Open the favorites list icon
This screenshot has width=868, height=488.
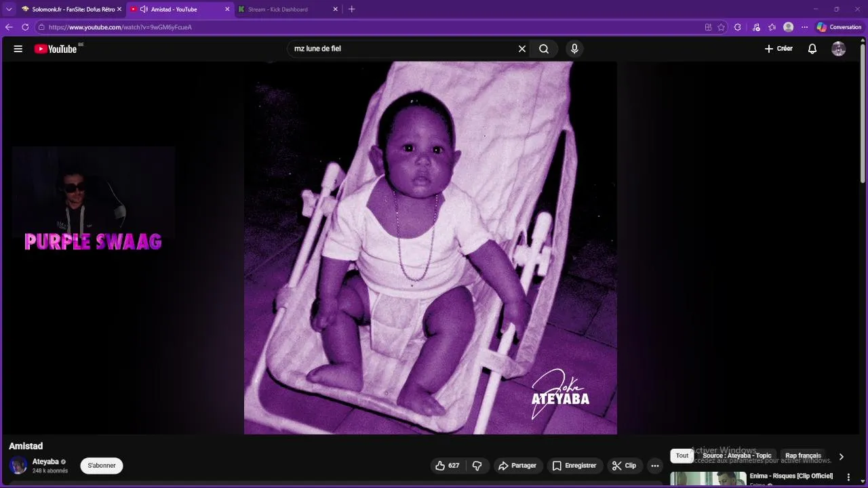point(772,27)
